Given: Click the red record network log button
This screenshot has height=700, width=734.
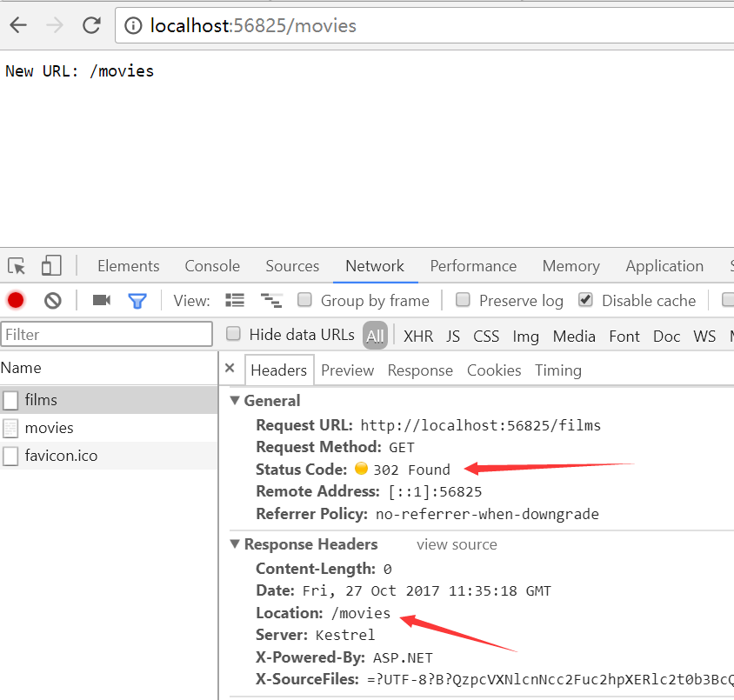Looking at the screenshot, I should tap(15, 299).
